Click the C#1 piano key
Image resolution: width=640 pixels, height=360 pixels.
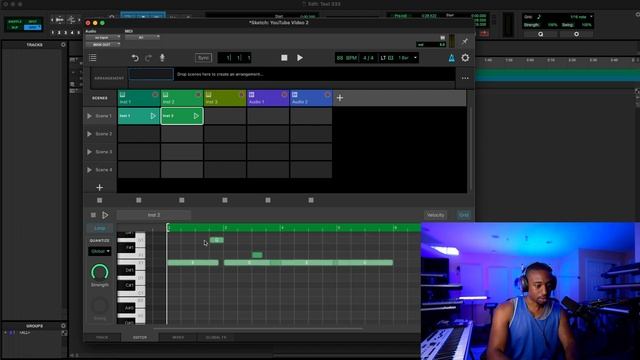point(127,285)
